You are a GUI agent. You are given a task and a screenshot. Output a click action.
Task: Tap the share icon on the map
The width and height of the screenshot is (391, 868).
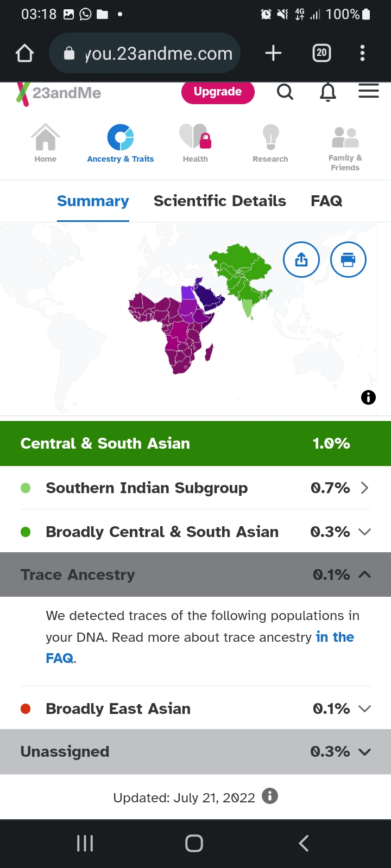[x=301, y=260]
